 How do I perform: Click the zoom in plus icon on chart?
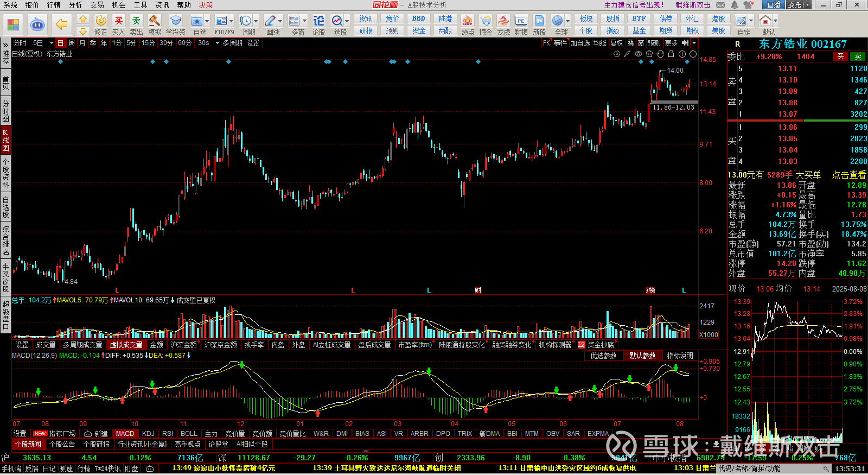coord(682,54)
